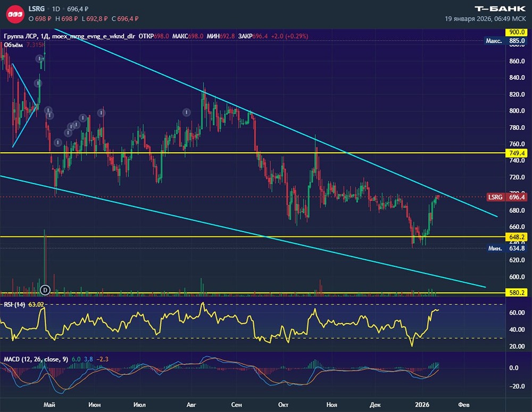Click the 1D timeframe label
This screenshot has width=532, height=412.
click(x=56, y=9)
